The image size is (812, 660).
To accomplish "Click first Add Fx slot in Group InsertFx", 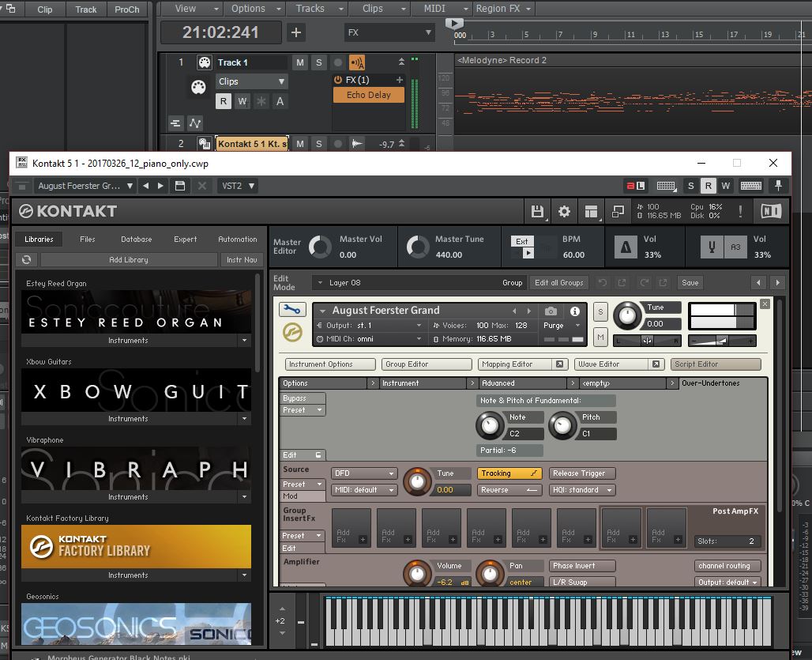I will [351, 527].
